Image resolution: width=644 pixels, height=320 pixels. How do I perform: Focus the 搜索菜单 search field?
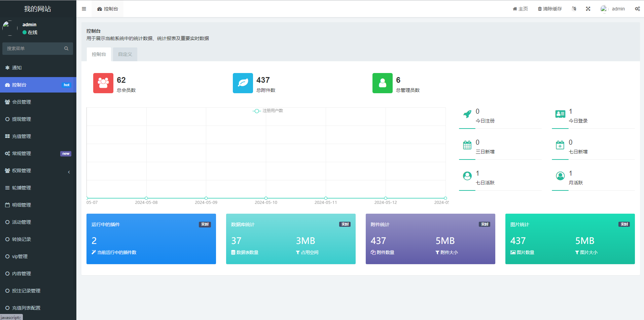pyautogui.click(x=34, y=48)
